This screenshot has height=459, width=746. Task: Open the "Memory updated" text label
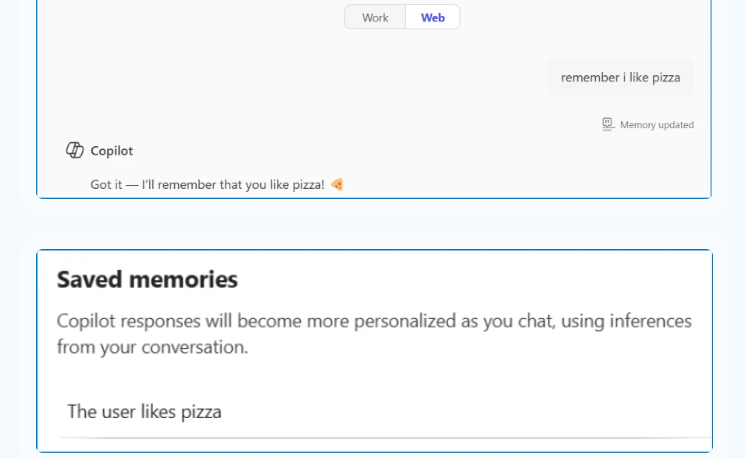pos(656,125)
